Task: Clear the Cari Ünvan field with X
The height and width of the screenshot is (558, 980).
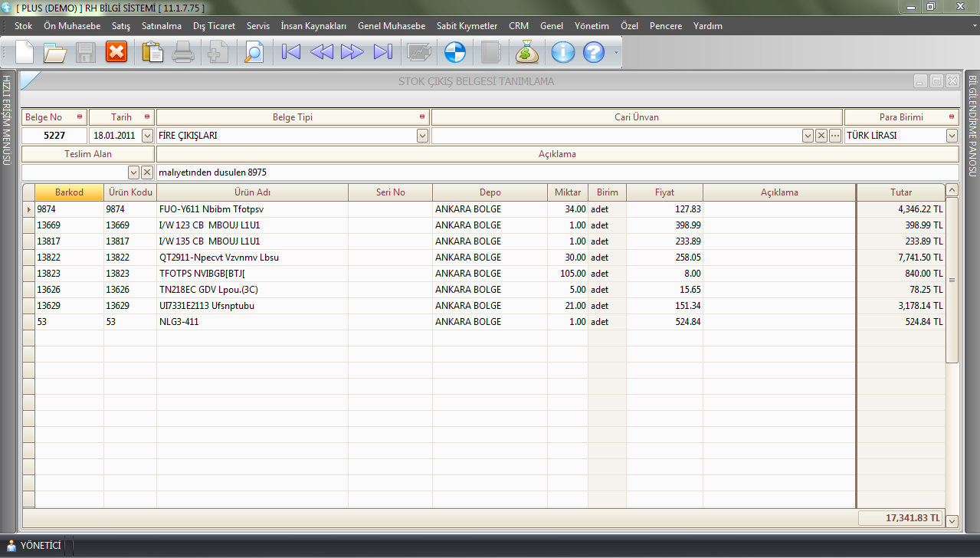Action: [821, 136]
